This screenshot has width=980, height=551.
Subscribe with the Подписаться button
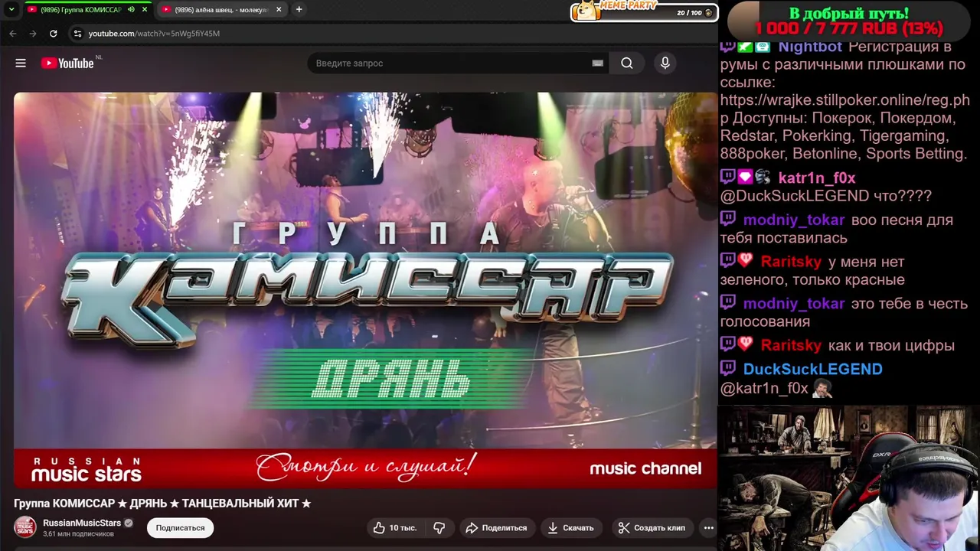[181, 528]
